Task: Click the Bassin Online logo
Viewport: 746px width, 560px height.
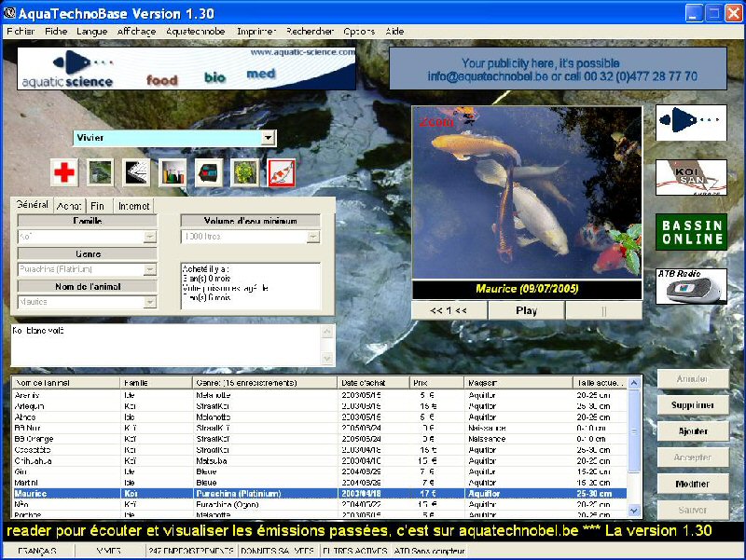Action: (690, 232)
